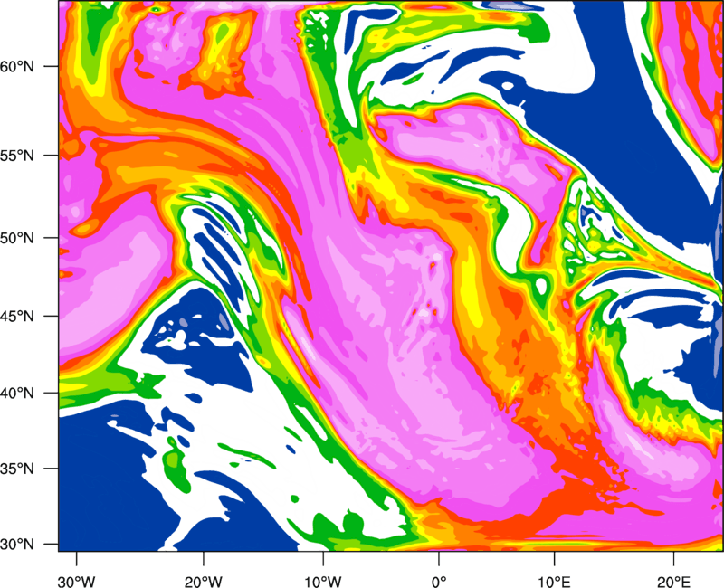The height and width of the screenshot is (588, 724).
Task: Click the 10°E longitude label
Action: (x=554, y=582)
